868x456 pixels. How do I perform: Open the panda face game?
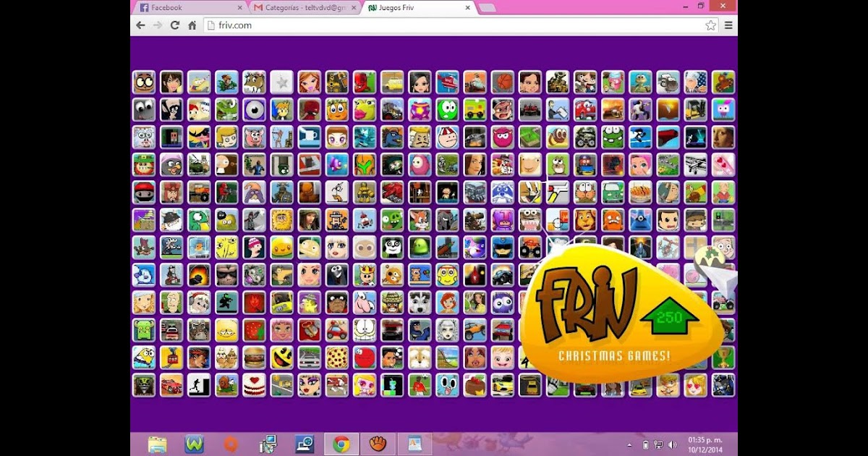(x=392, y=247)
